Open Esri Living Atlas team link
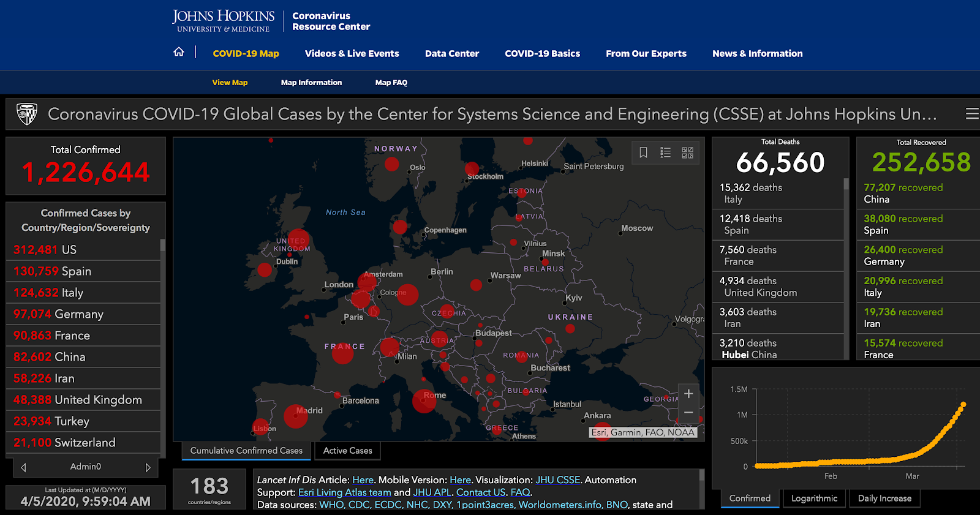The width and height of the screenshot is (980, 515). [x=344, y=492]
